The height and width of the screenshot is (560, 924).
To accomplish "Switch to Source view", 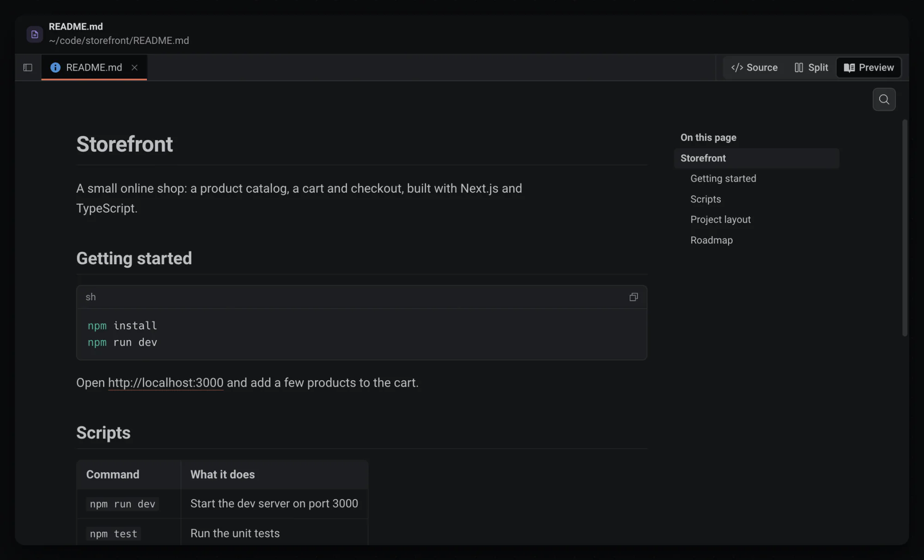I will click(x=754, y=67).
